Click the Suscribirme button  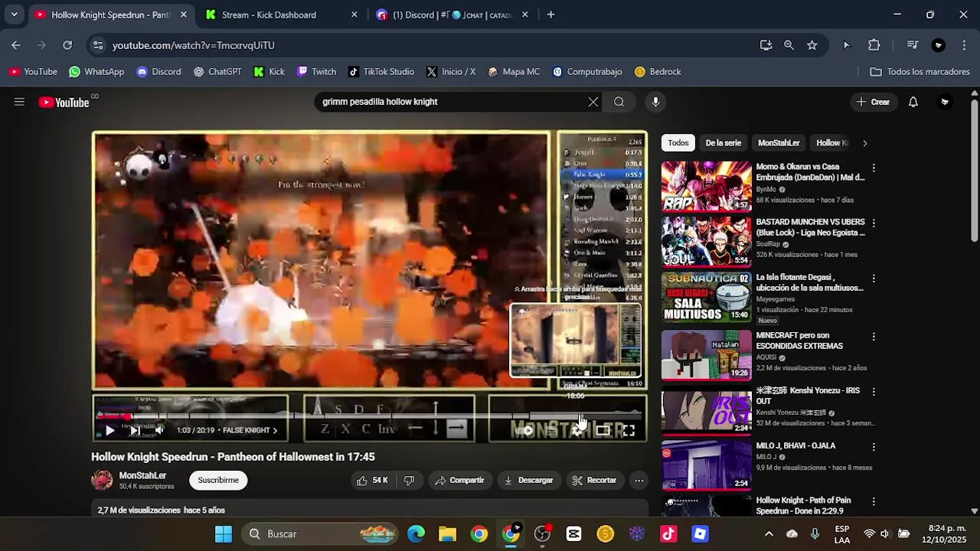click(x=218, y=481)
